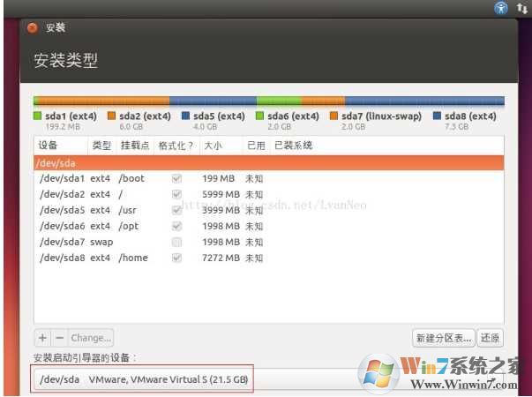The height and width of the screenshot is (397, 532).
Task: Toggle format checkbox for /dev/sda1
Action: pos(176,178)
